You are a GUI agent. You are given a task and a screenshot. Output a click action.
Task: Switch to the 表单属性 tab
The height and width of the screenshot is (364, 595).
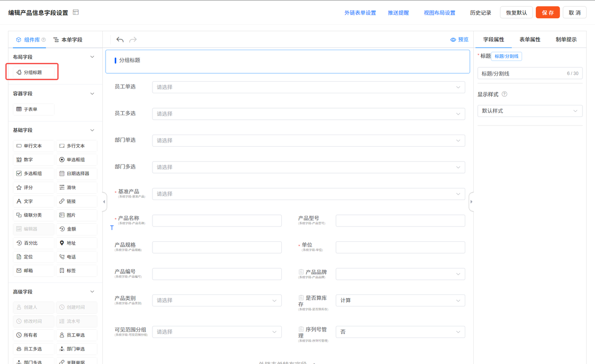click(529, 39)
